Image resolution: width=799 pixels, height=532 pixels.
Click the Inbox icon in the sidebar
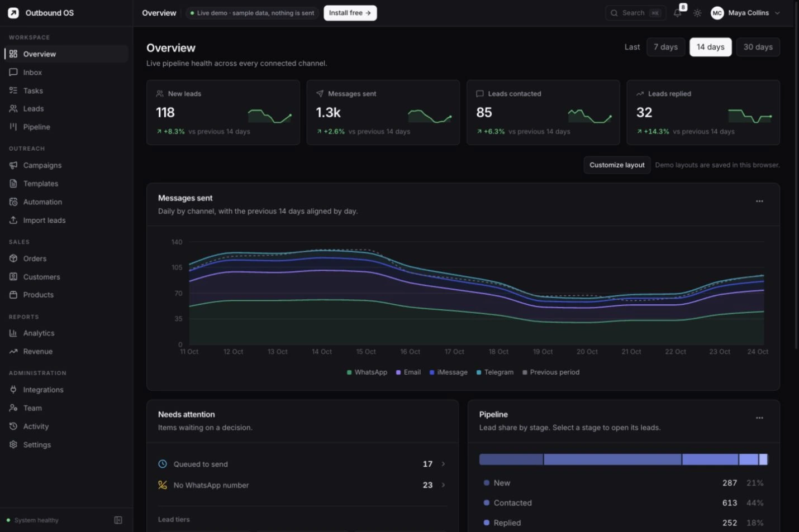(x=13, y=73)
